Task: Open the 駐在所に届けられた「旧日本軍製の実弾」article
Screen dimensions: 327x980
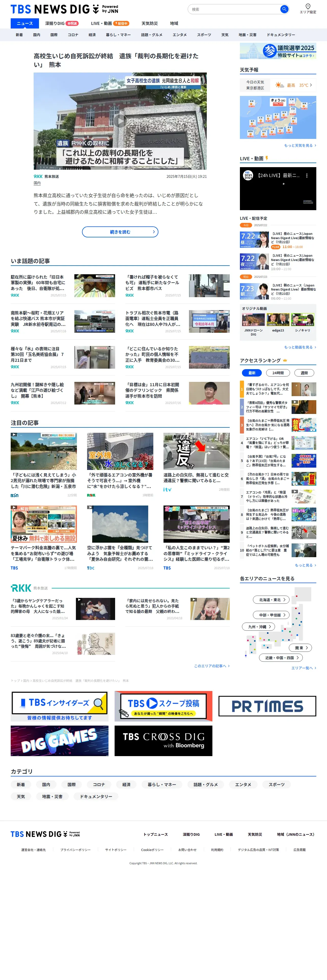Action: pyautogui.click(x=63, y=285)
